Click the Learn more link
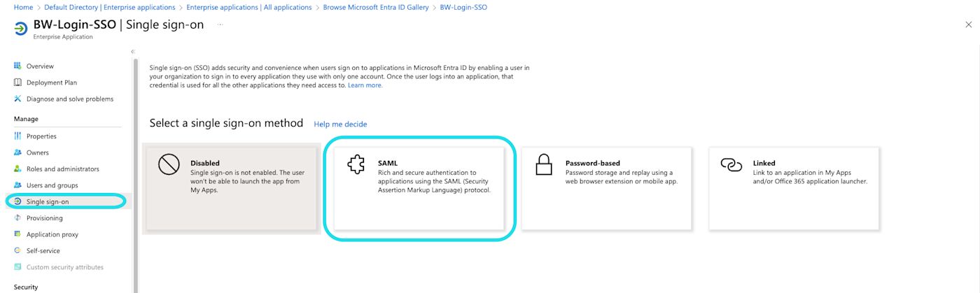The width and height of the screenshot is (980, 293). (x=365, y=85)
